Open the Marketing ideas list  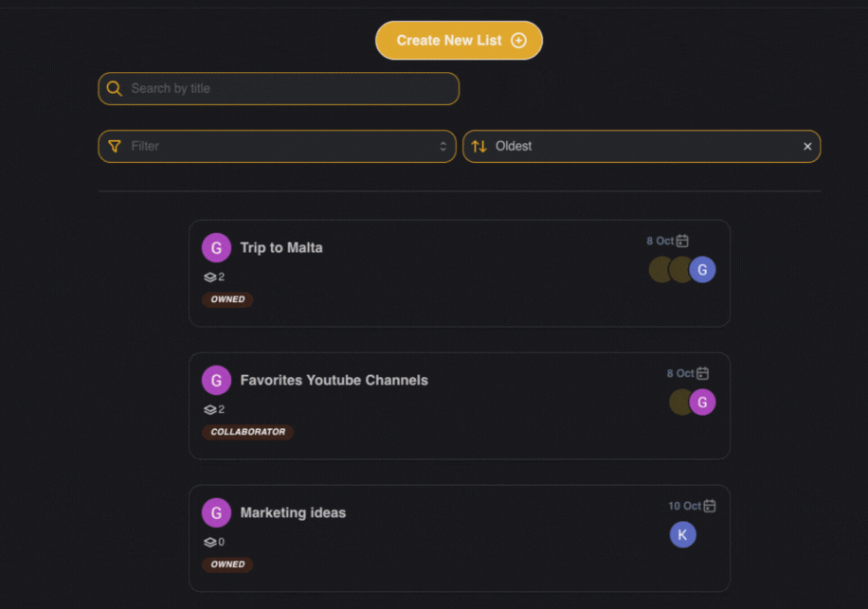tap(459, 538)
